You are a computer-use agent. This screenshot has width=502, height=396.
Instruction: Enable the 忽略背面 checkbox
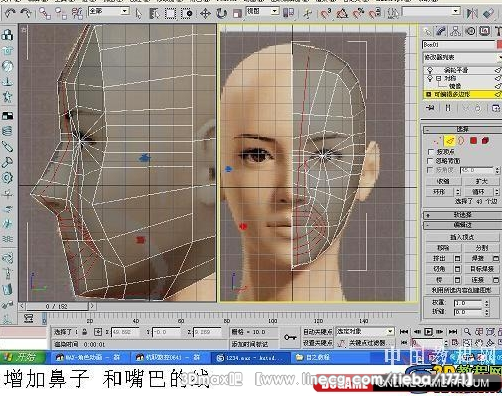pos(431,161)
